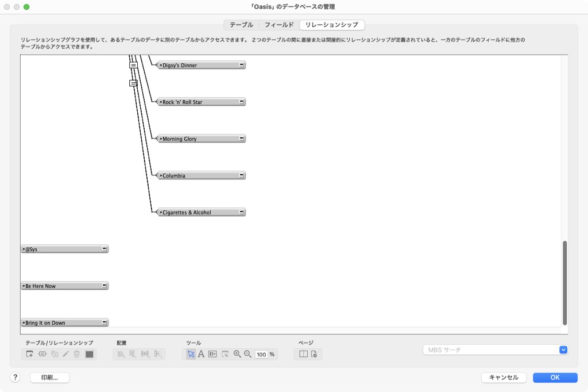Open the table color swatch

(x=89, y=355)
